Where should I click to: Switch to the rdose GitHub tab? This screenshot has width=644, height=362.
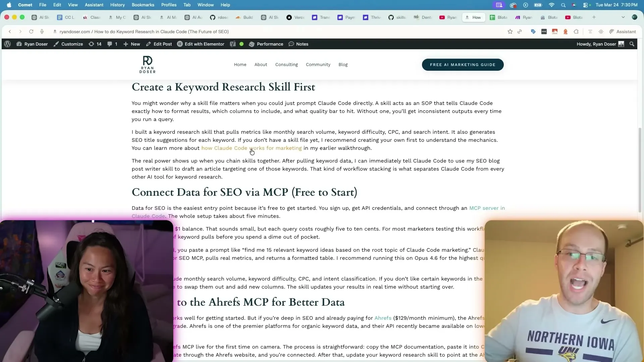point(219,17)
